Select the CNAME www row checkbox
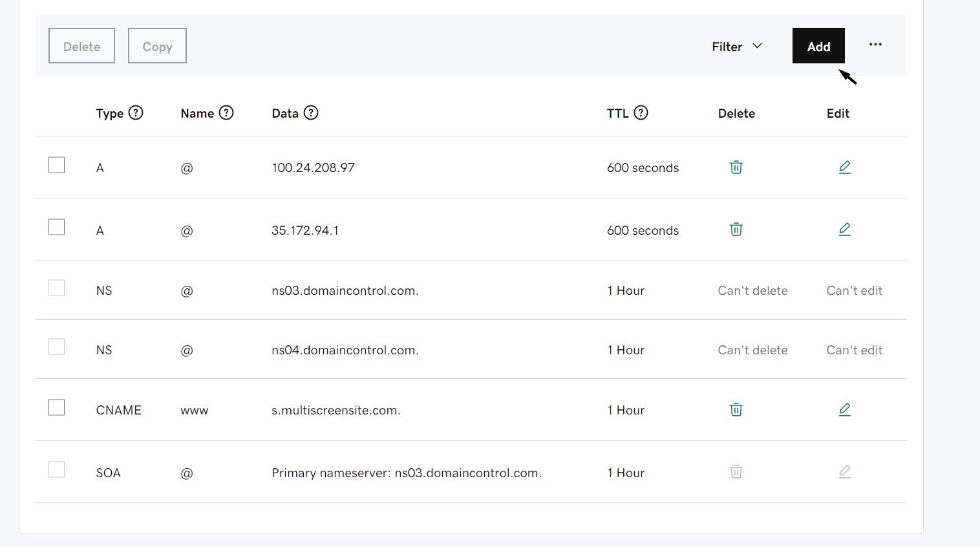This screenshot has height=547, width=980. click(x=56, y=407)
